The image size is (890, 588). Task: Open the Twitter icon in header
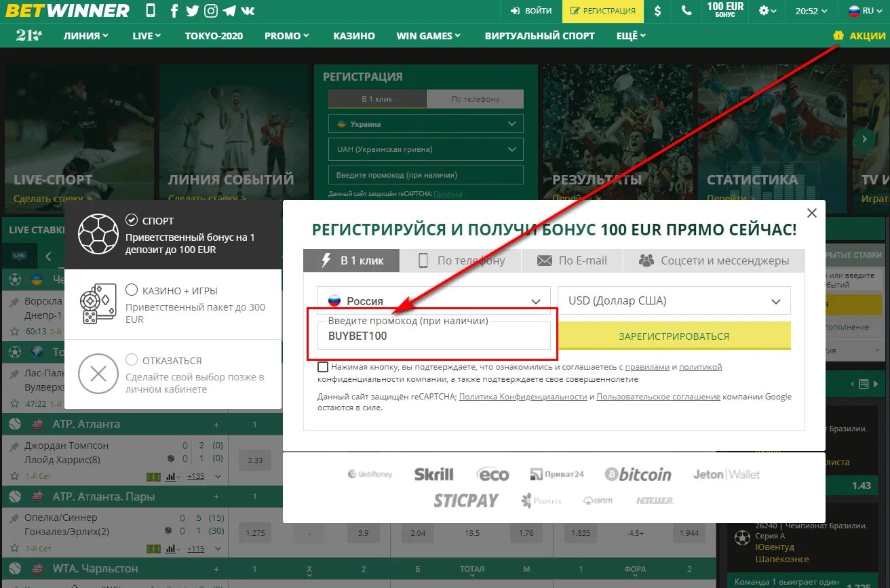[193, 11]
